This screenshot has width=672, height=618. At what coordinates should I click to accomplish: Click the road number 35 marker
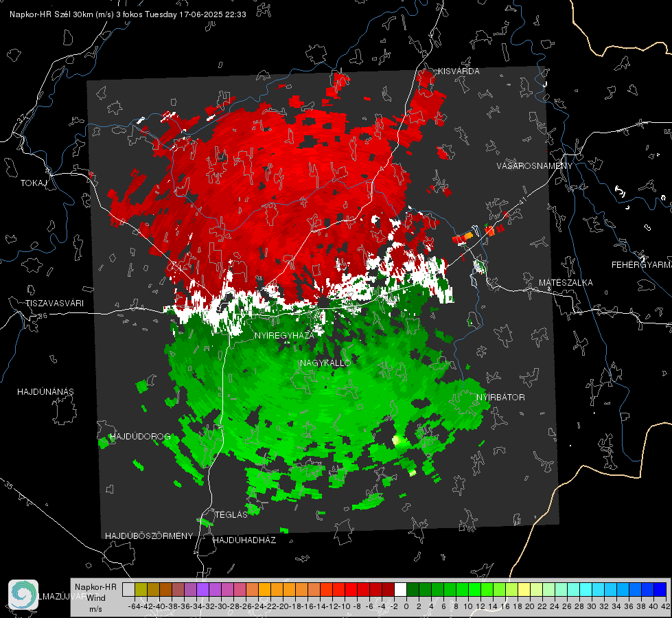click(x=9, y=486)
